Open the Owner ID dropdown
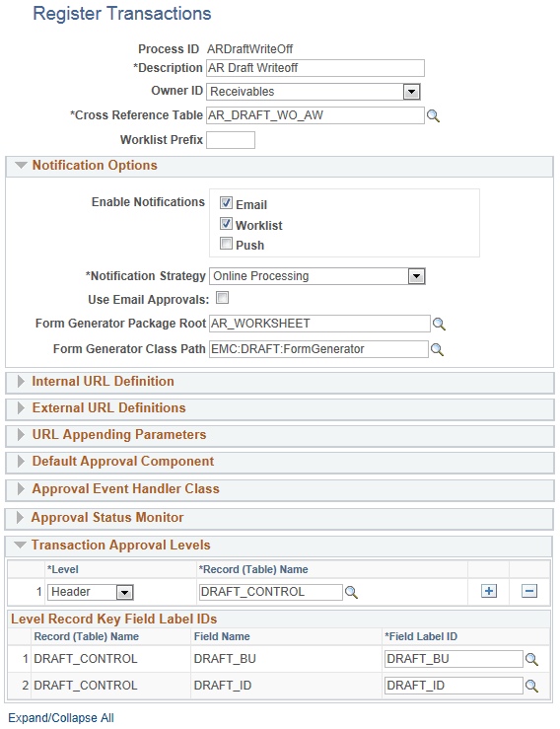This screenshot has height=729, width=560. tap(411, 92)
